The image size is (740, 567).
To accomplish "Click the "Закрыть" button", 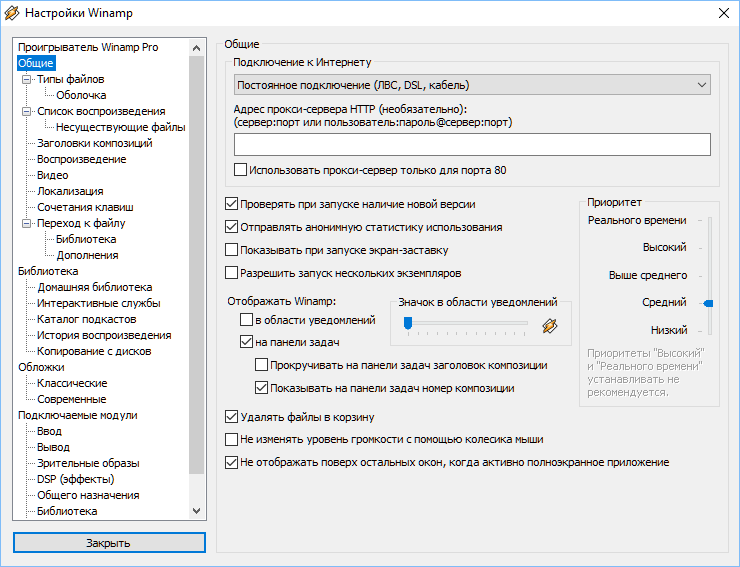I will coord(109,543).
